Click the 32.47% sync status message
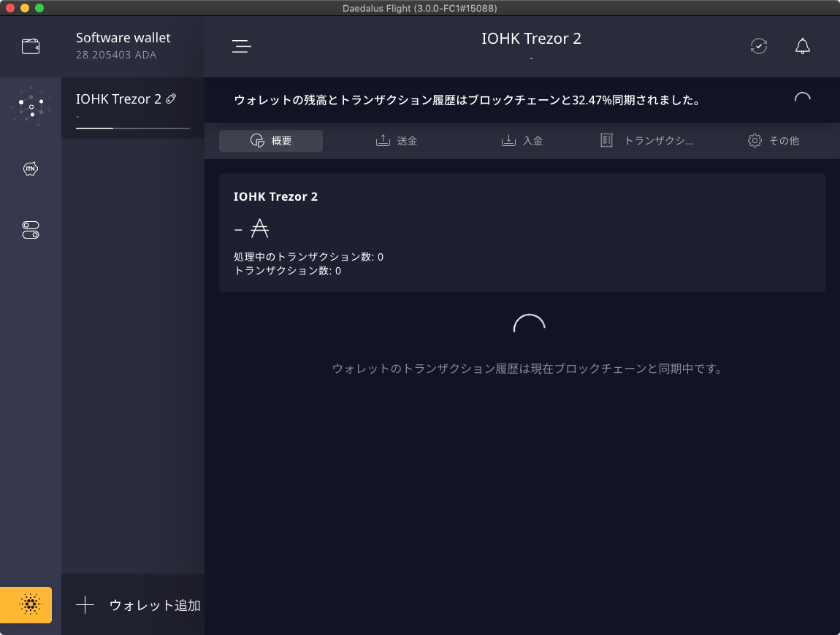The image size is (840, 635). click(x=467, y=100)
